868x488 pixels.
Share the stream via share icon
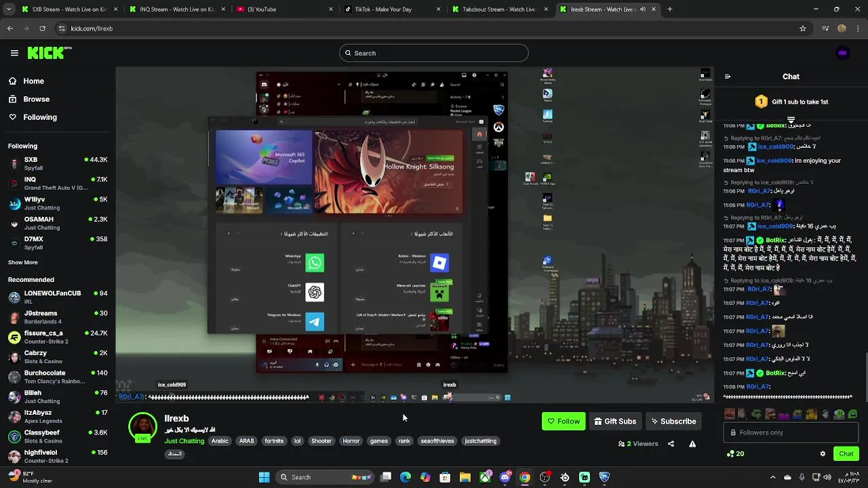(x=671, y=444)
